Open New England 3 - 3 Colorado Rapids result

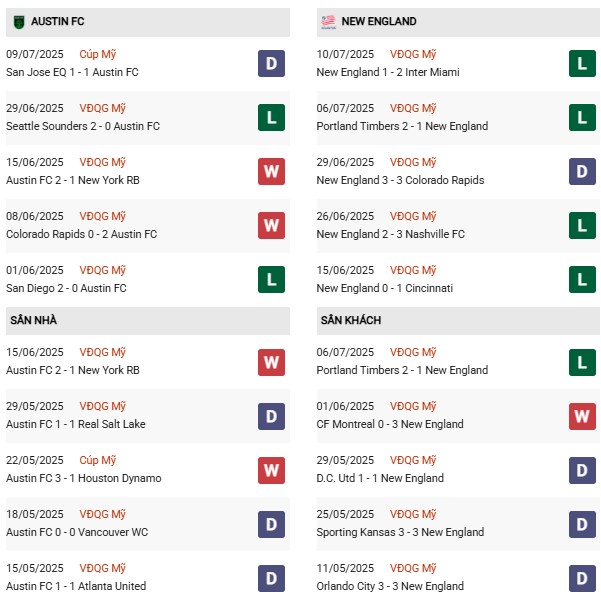(400, 180)
